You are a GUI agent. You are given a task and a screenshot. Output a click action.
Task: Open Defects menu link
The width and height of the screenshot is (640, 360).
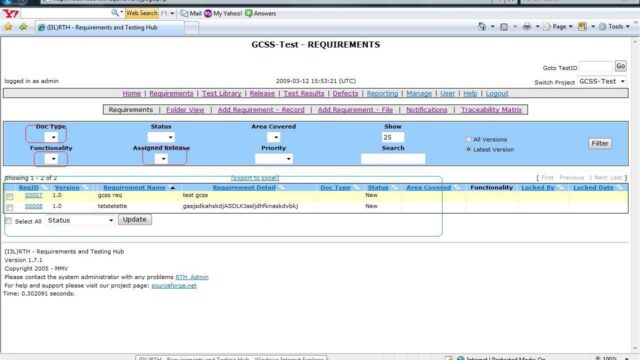pos(345,93)
